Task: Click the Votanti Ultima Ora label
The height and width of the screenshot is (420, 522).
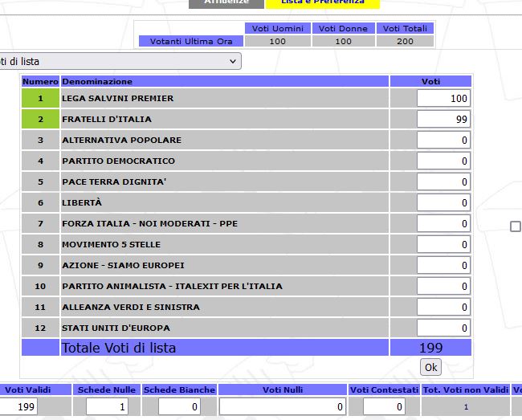Action: [191, 41]
